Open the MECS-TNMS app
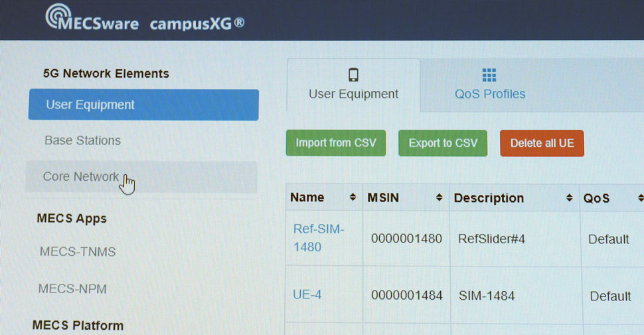Screen dimensions: 644x335 [78, 251]
